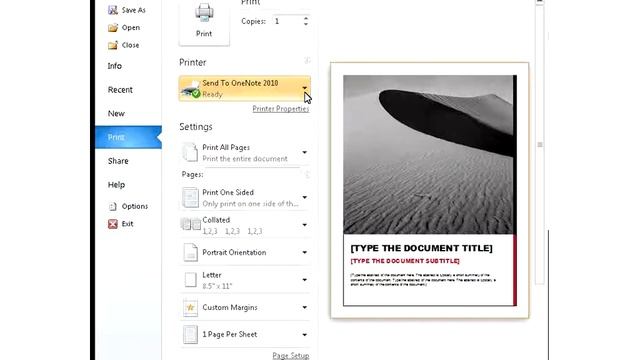Viewport: 640px width, 360px height.
Task: Click the Custom Margins star icon
Action: pos(190,307)
